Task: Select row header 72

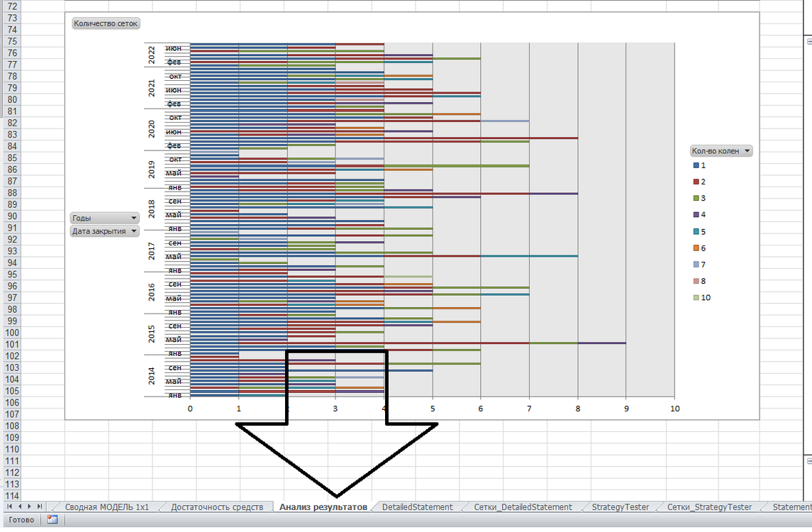Action: 12,6
